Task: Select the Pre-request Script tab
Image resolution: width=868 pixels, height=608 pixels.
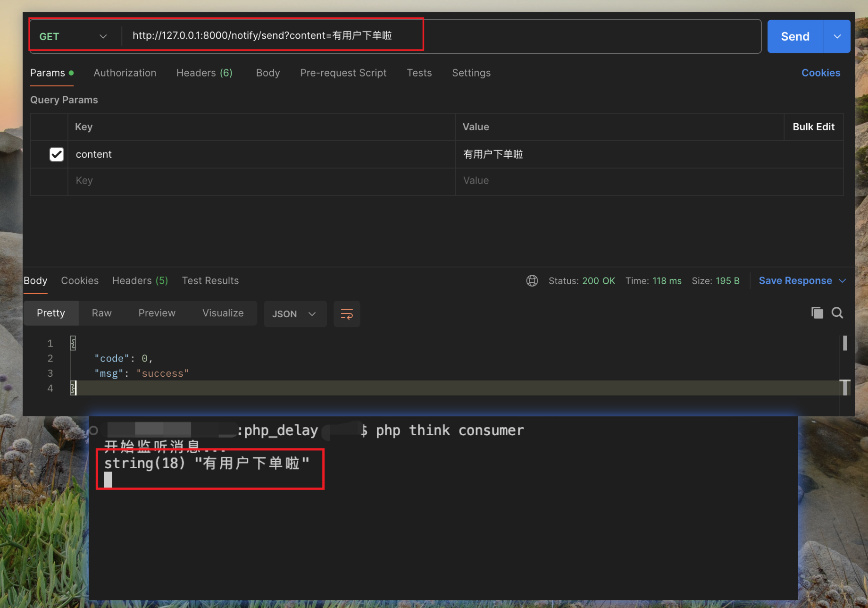Action: pos(343,73)
